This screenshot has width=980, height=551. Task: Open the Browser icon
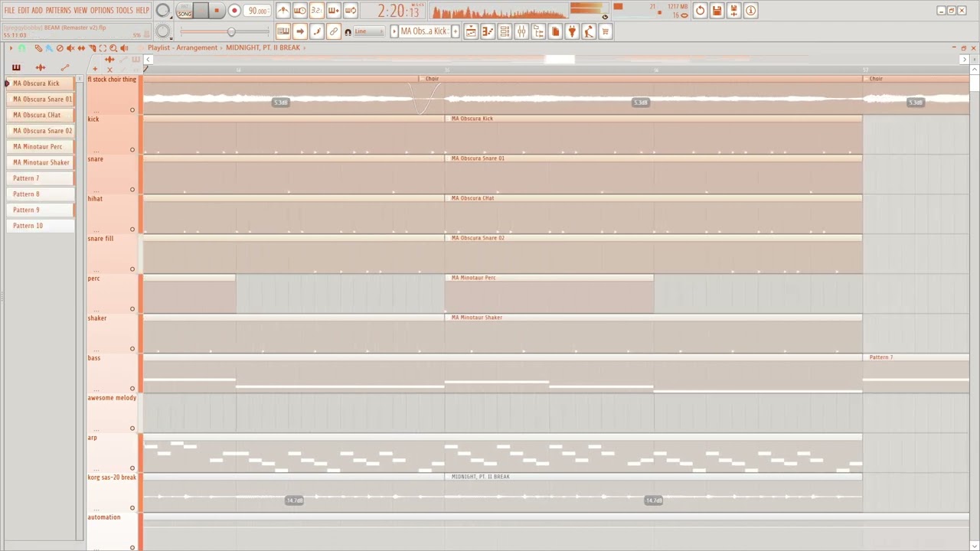[538, 31]
